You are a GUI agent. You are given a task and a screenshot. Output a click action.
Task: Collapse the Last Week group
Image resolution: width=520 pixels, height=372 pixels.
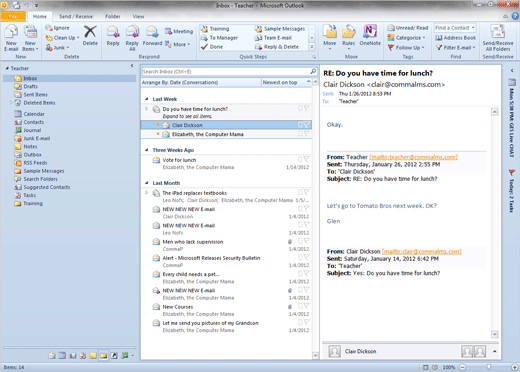point(146,99)
